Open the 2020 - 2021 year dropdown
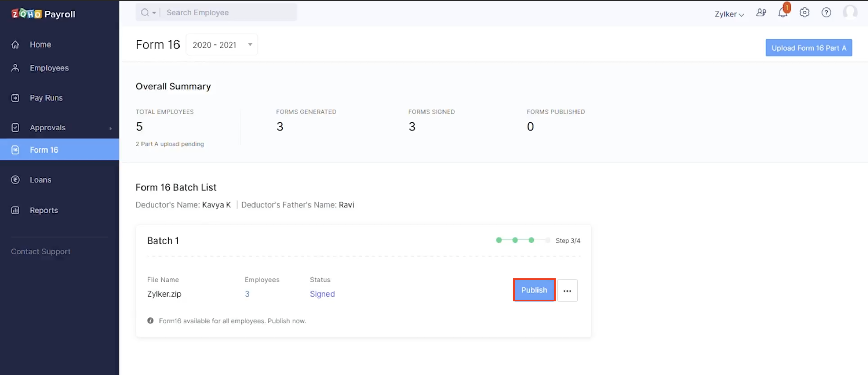The height and width of the screenshot is (375, 868). 222,45
